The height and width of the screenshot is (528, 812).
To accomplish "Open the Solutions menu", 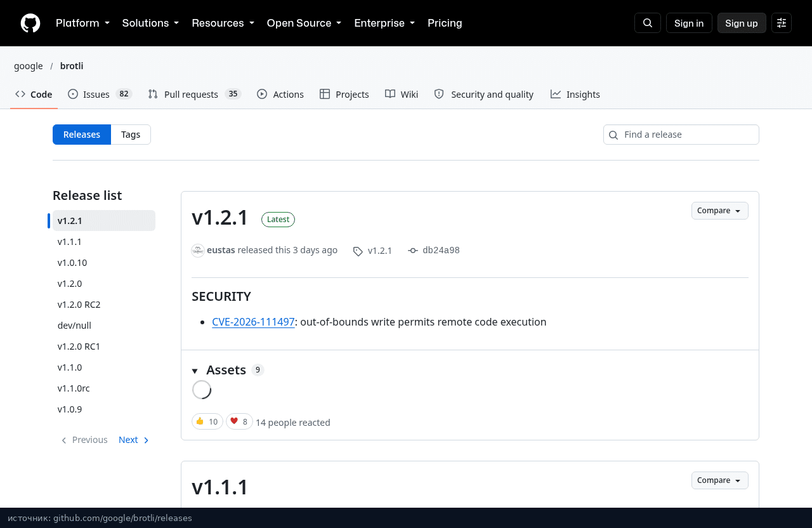I will [150, 23].
